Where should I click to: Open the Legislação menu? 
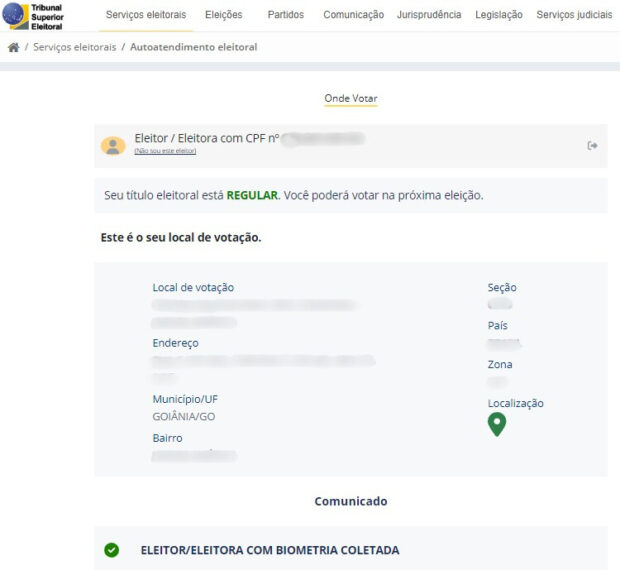(x=499, y=15)
